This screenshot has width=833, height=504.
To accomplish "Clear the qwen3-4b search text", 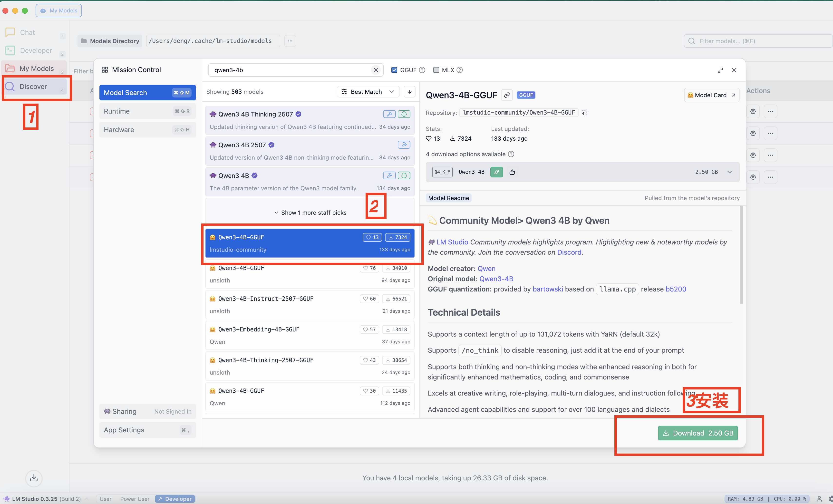I will click(x=376, y=70).
